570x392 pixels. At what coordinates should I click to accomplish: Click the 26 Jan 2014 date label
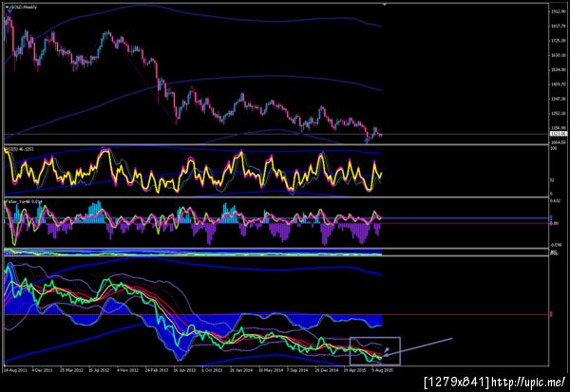[x=241, y=370]
